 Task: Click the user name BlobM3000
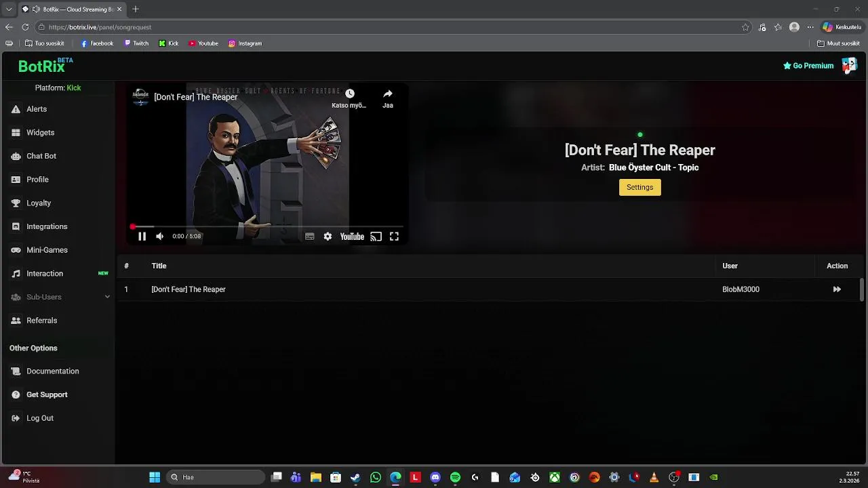coord(741,289)
